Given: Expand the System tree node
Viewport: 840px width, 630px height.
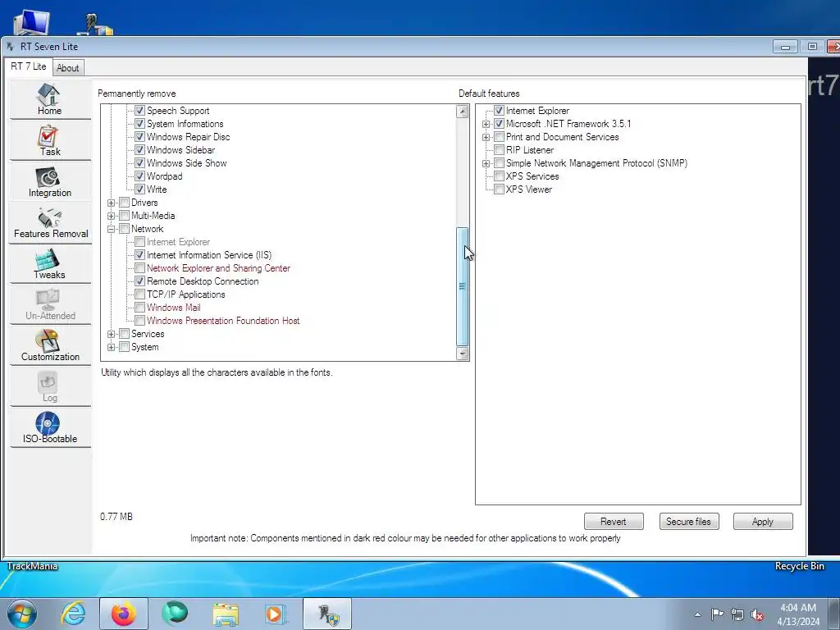Looking at the screenshot, I should [x=111, y=347].
